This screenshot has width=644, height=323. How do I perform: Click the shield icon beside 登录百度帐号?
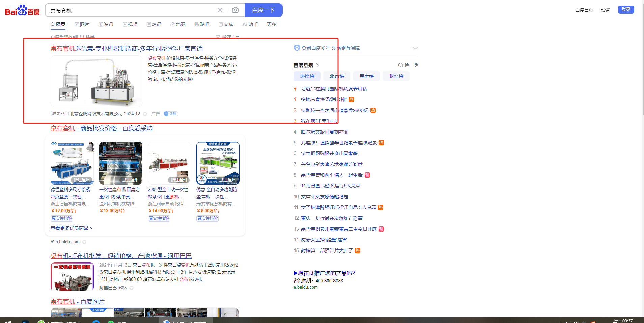297,48
